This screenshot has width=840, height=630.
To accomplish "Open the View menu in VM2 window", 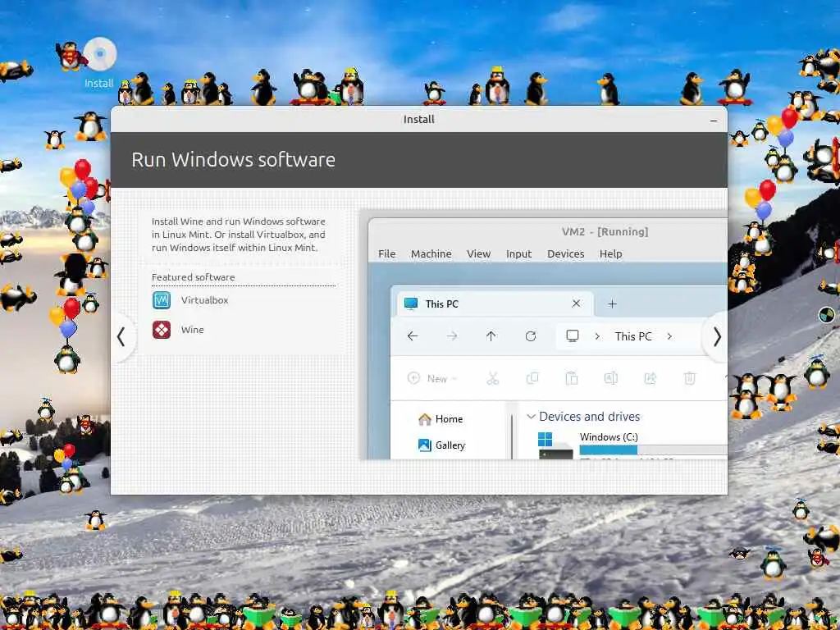I will click(478, 254).
